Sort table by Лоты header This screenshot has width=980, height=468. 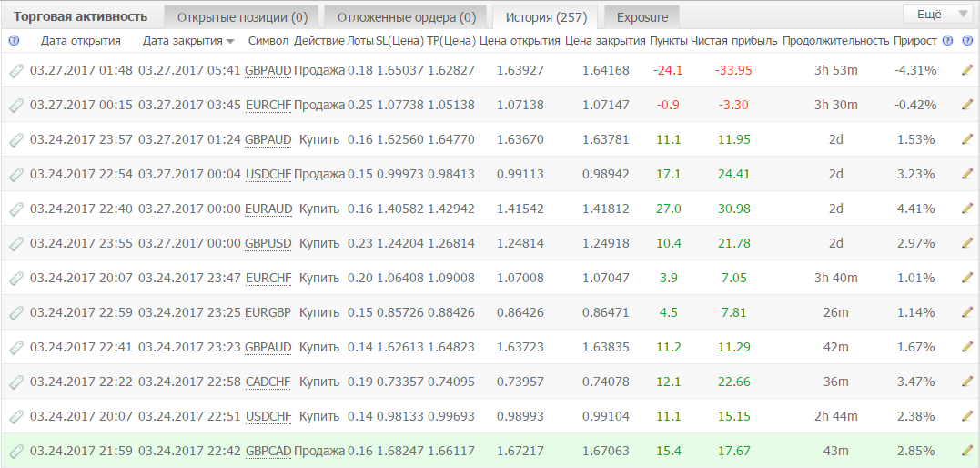click(360, 41)
